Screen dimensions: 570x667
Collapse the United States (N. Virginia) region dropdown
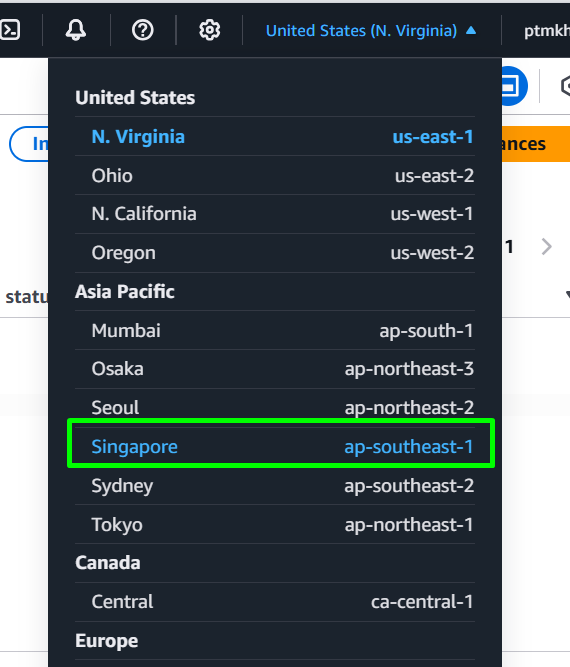(x=371, y=31)
